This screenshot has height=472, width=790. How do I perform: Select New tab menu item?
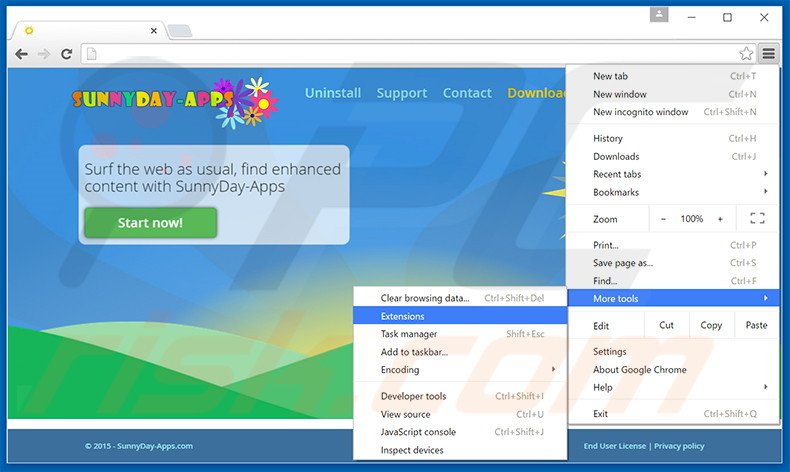click(674, 76)
